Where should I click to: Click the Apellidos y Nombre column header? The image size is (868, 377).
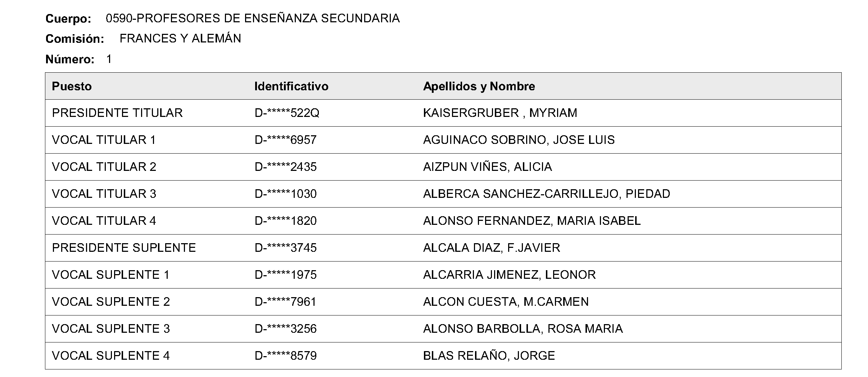coord(479,86)
